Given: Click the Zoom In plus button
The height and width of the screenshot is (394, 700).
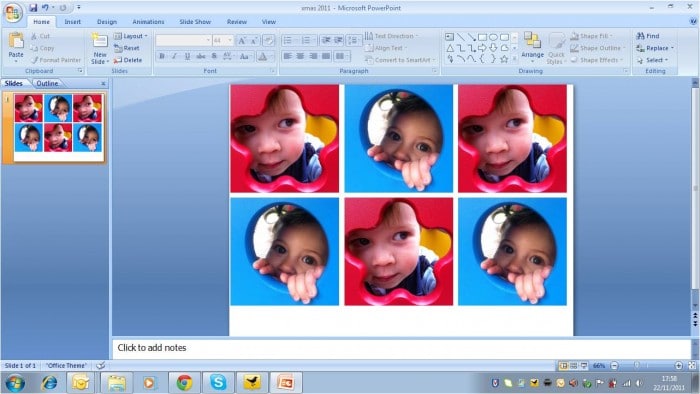Looking at the screenshot, I should [679, 365].
